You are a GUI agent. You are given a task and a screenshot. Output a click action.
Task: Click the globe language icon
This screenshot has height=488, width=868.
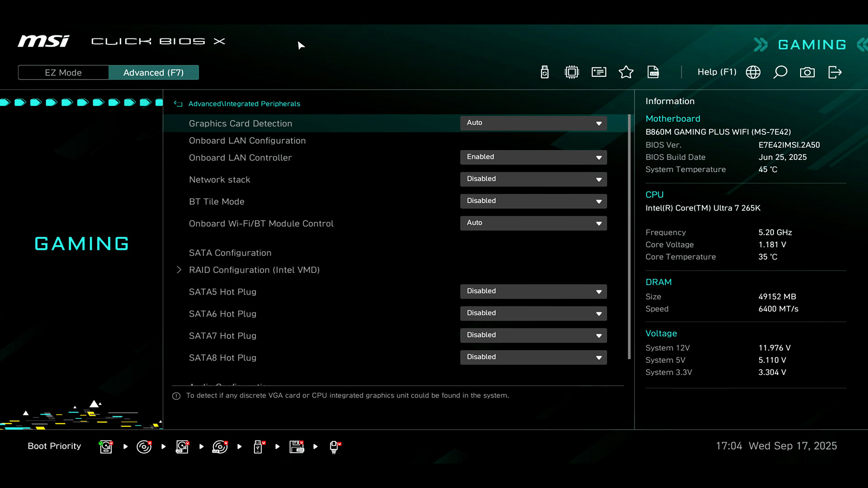(753, 72)
